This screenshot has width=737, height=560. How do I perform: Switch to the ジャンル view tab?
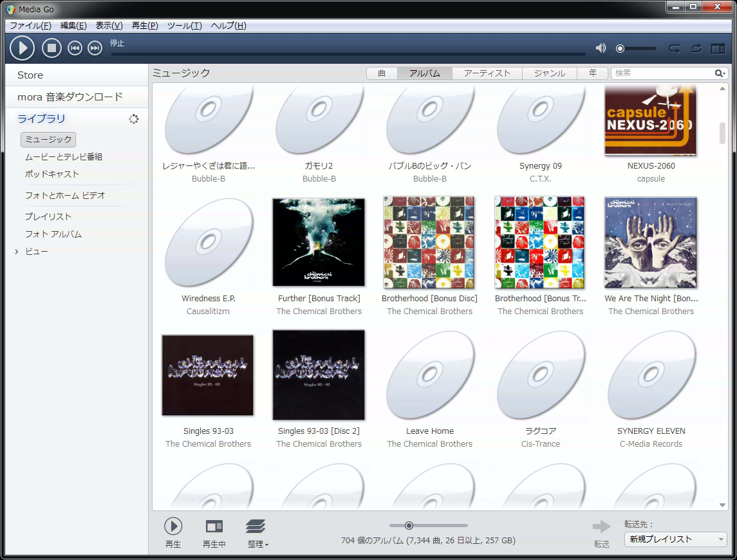(550, 73)
